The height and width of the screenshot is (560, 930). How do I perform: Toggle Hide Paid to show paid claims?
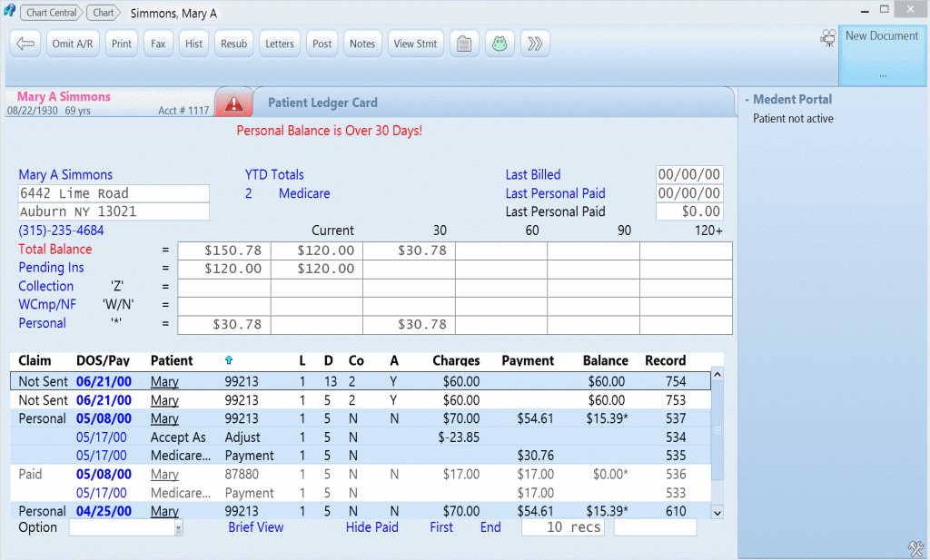pos(371,526)
